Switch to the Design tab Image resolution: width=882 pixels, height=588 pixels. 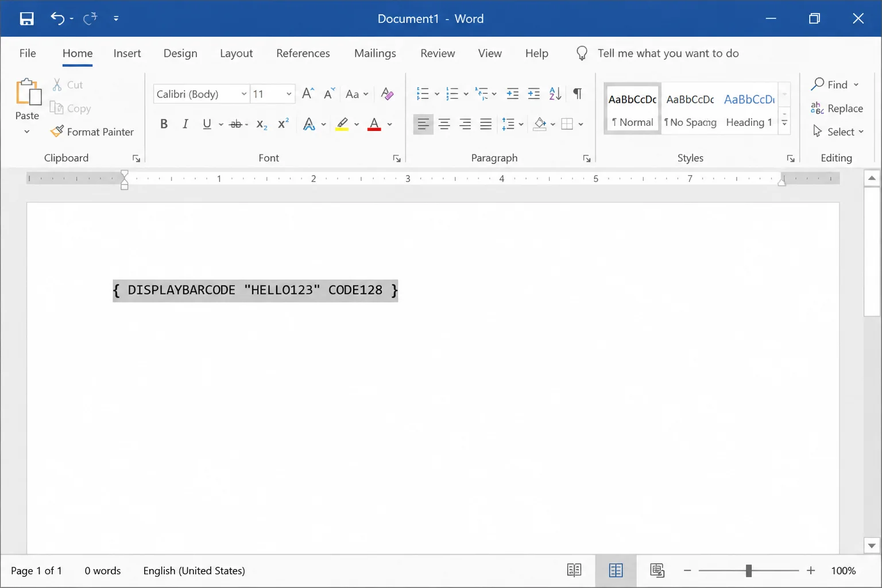[180, 53]
